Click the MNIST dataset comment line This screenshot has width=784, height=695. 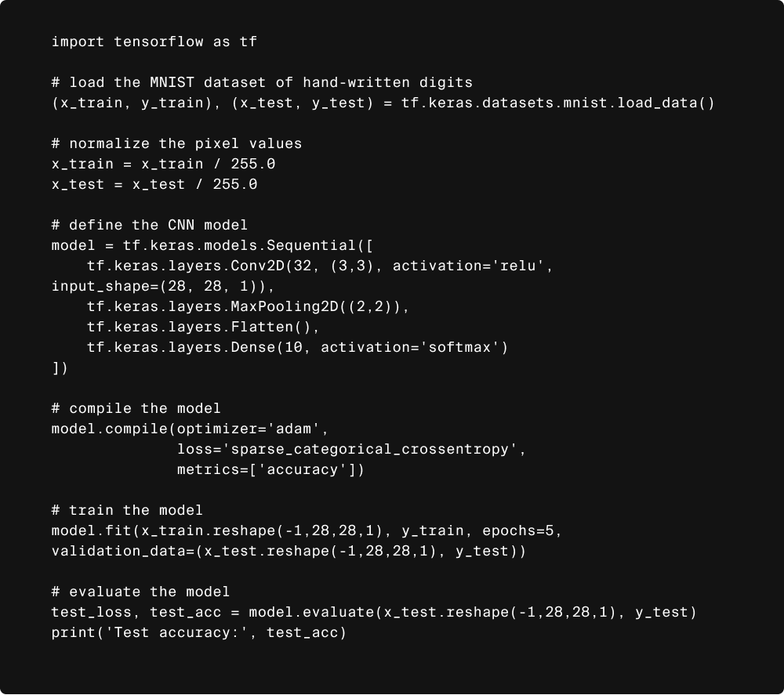262,82
